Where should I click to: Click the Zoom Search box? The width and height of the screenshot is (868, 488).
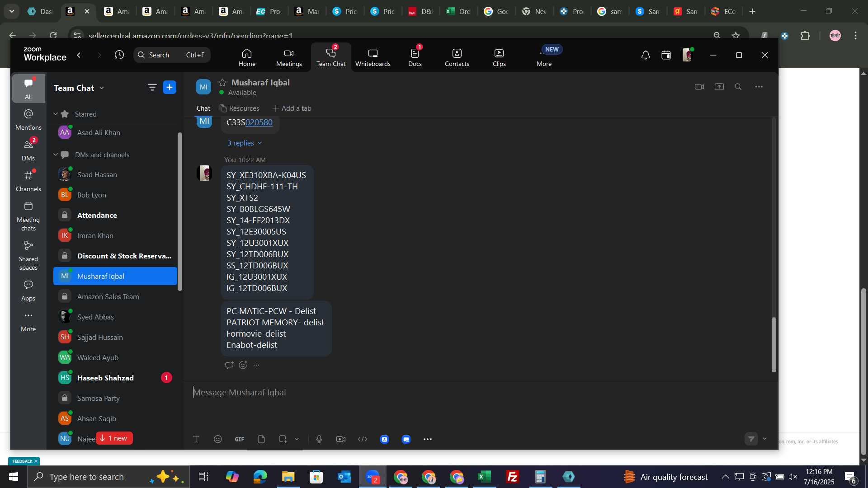(172, 55)
